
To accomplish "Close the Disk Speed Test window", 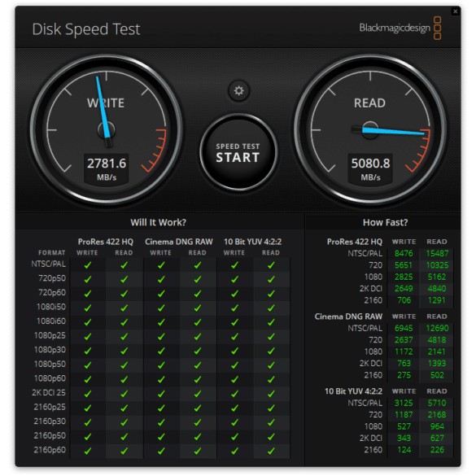I will pyautogui.click(x=456, y=11).
